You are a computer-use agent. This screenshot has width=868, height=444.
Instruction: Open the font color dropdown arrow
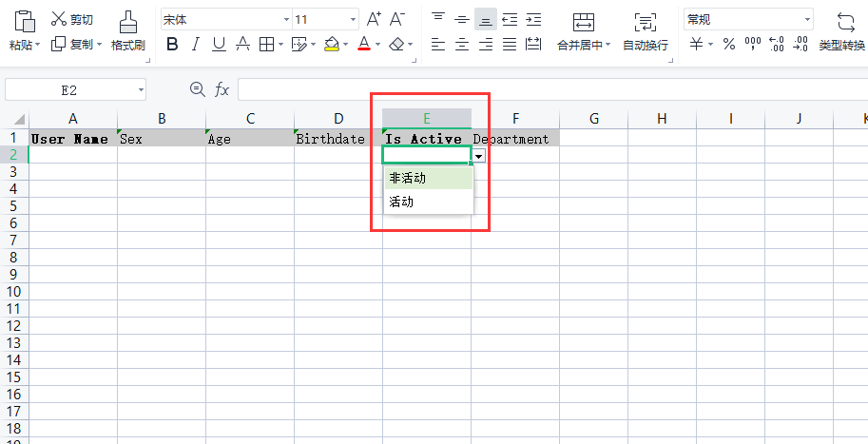point(378,45)
